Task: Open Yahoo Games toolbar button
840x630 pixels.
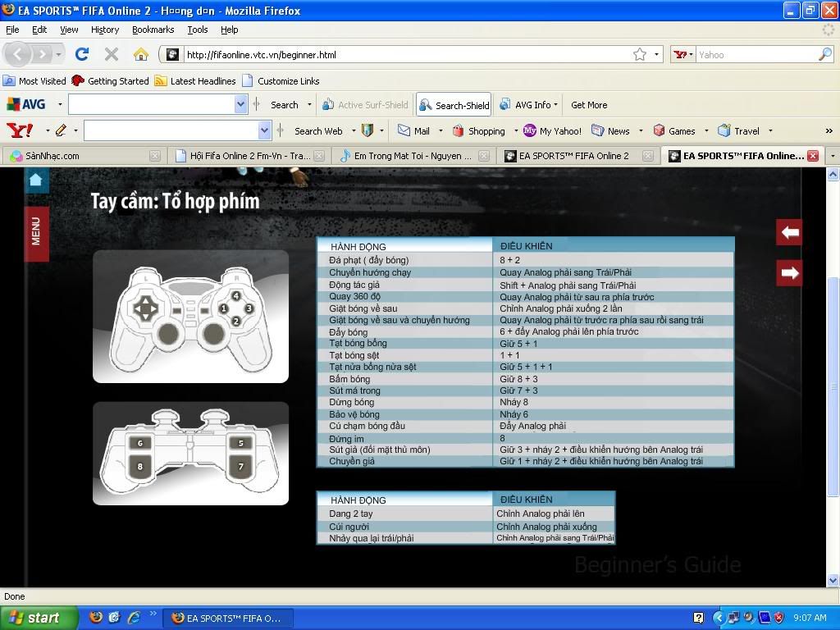Action: coord(674,130)
